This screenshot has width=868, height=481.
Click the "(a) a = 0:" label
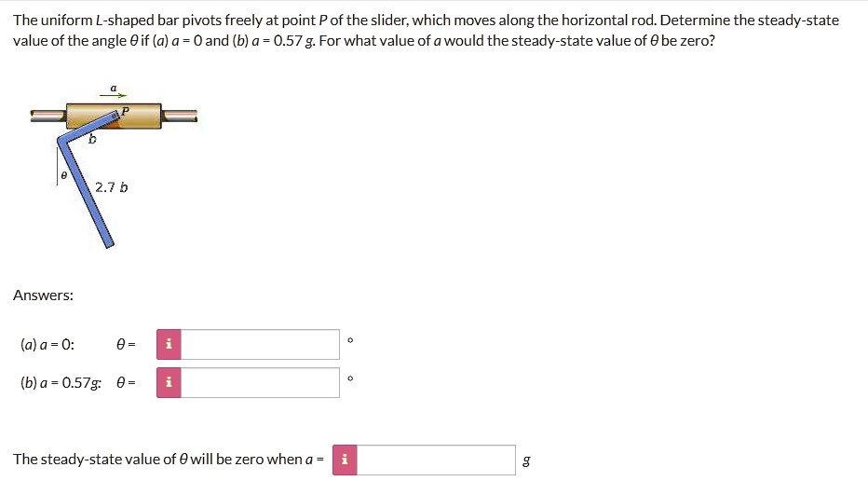click(x=47, y=344)
